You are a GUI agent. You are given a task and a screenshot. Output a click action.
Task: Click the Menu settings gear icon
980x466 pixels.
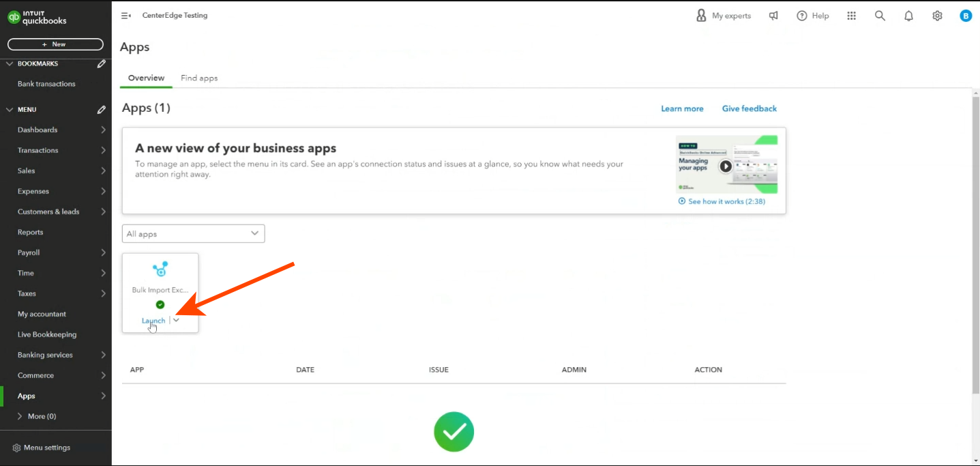16,448
